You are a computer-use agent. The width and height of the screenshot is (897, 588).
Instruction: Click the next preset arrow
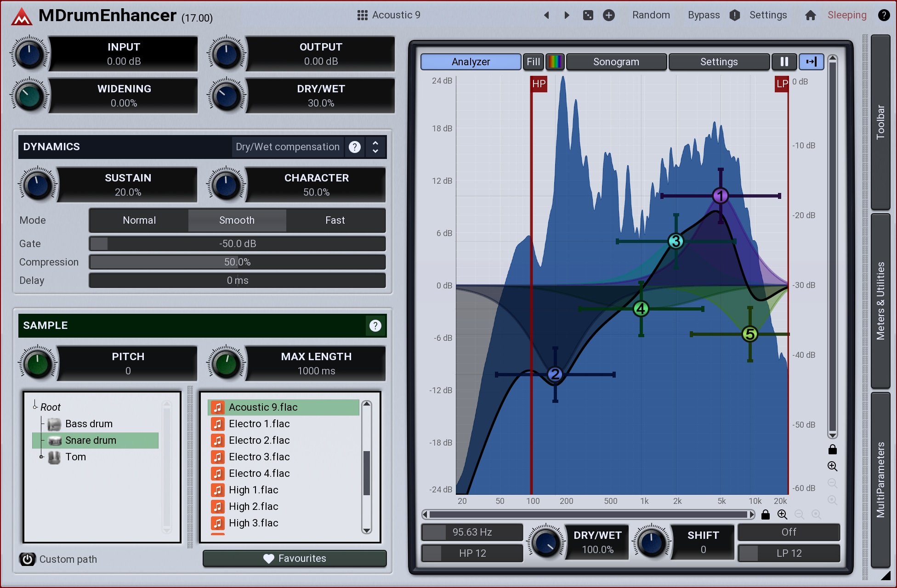click(567, 15)
